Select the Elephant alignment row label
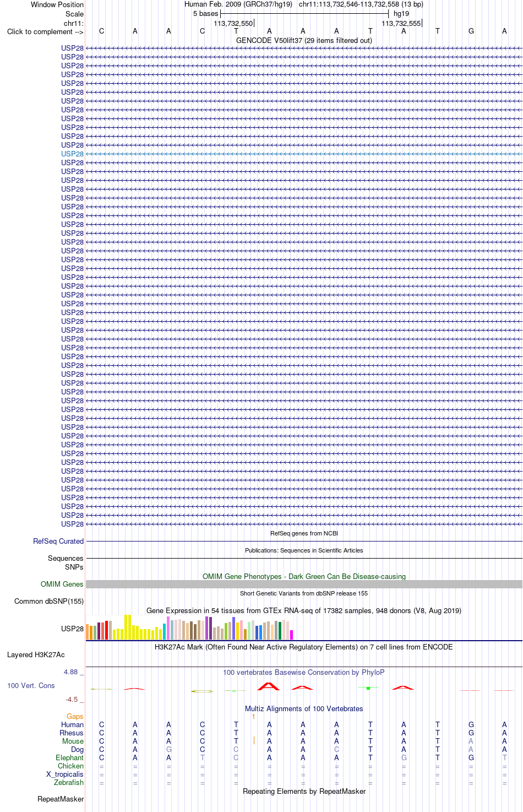Viewport: 523px width, 812px height. (69, 757)
